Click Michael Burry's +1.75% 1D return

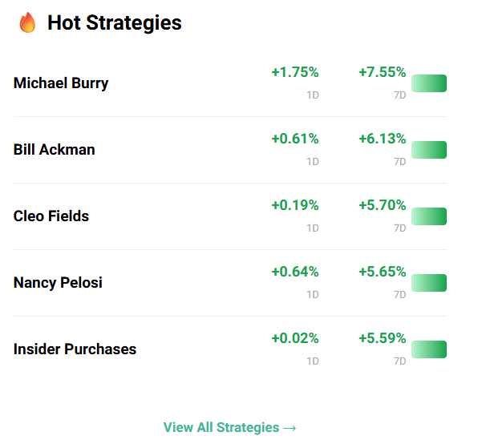point(295,72)
